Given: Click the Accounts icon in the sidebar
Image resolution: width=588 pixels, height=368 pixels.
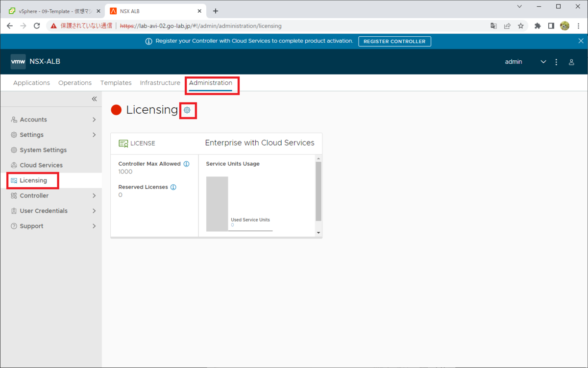Looking at the screenshot, I should click(x=14, y=120).
